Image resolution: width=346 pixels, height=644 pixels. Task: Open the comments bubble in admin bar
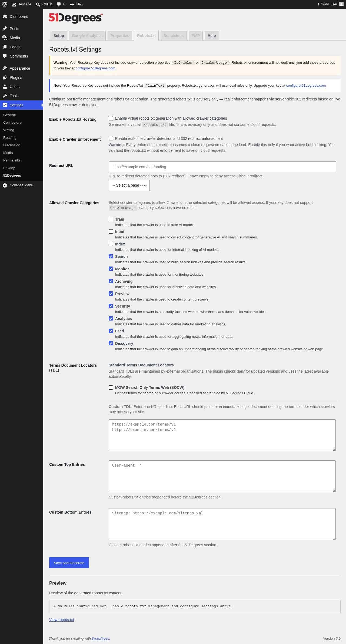[x=59, y=4]
